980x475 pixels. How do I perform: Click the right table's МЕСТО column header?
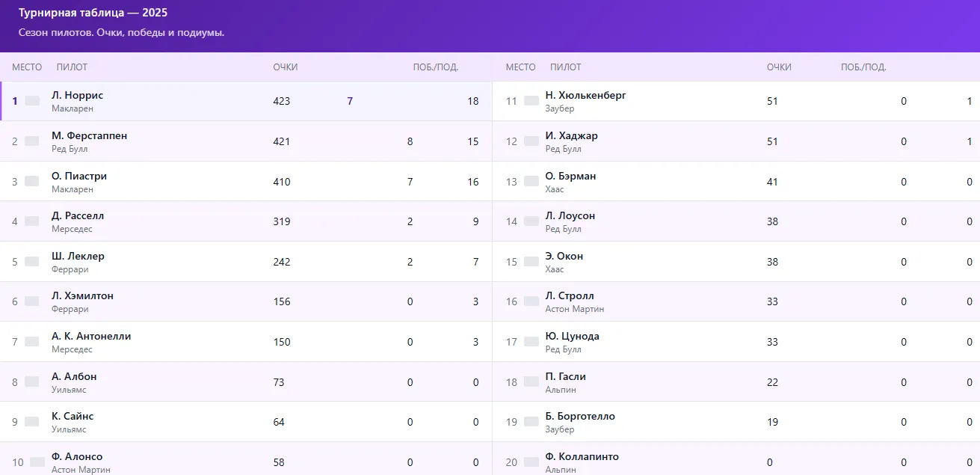tap(521, 67)
